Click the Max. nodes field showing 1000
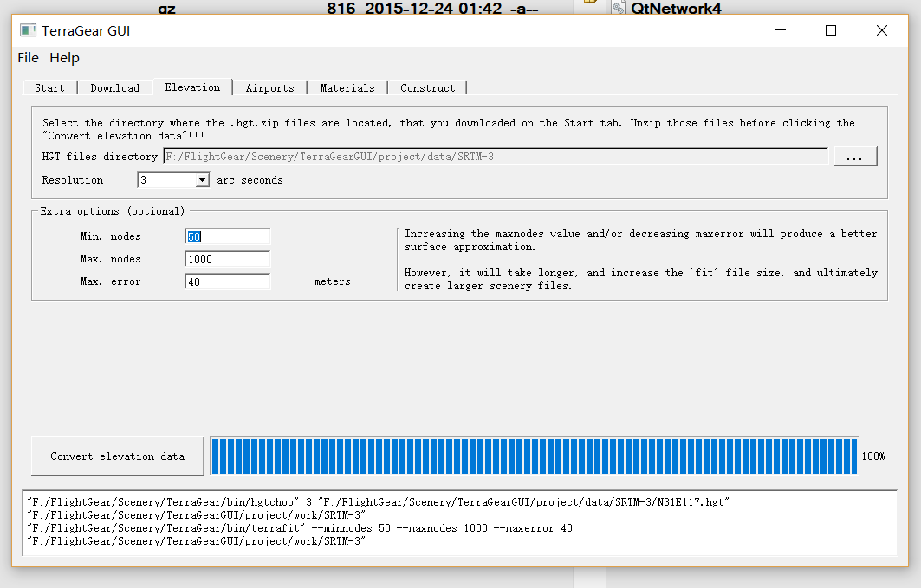This screenshot has width=921, height=588. pos(227,259)
